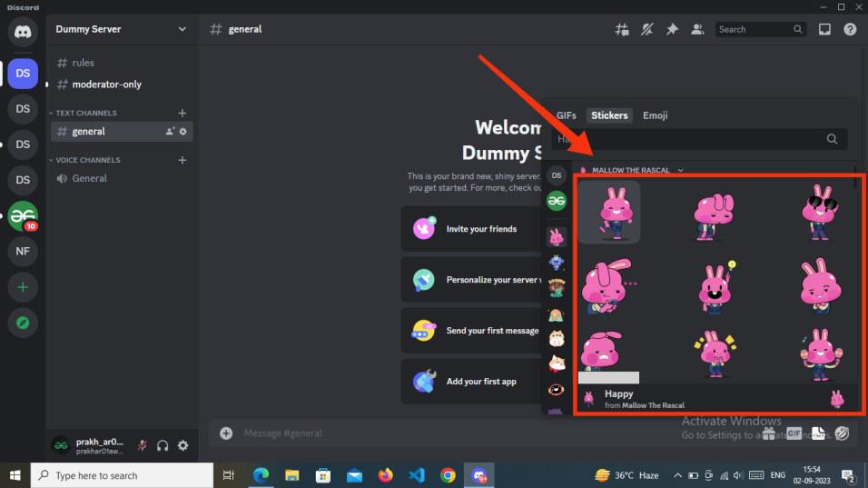Toggle the member list icon
This screenshot has height=488, width=868.
tap(697, 29)
